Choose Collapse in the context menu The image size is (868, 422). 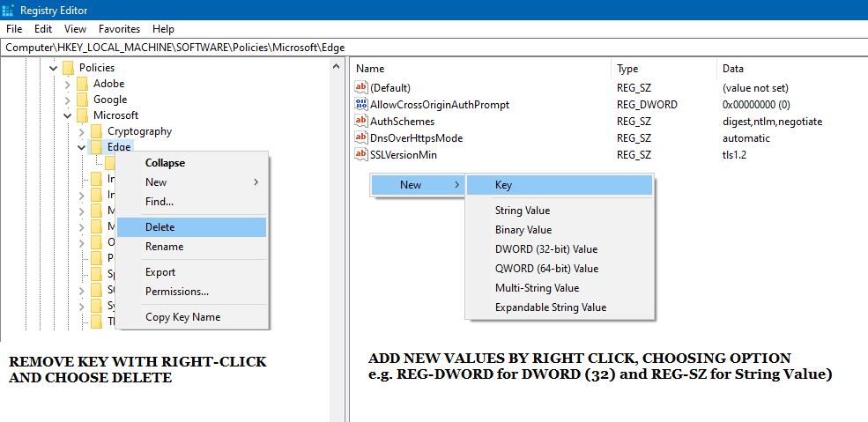click(x=191, y=163)
